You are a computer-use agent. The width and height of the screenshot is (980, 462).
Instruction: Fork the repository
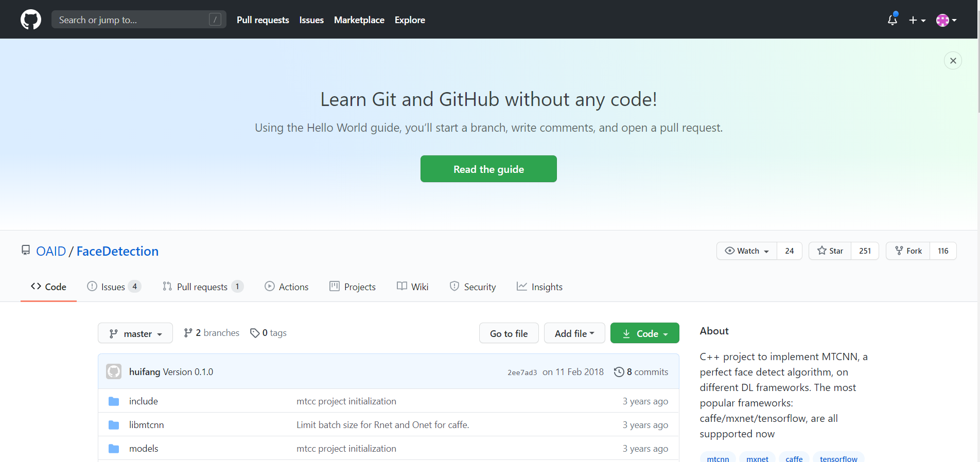pos(908,251)
